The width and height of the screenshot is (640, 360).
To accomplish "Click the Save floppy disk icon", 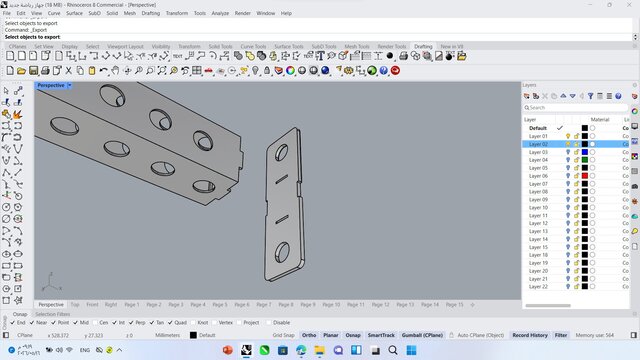I will 33,71.
